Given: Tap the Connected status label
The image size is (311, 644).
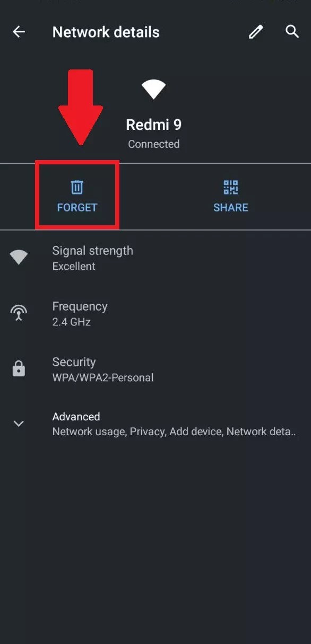Looking at the screenshot, I should (153, 144).
